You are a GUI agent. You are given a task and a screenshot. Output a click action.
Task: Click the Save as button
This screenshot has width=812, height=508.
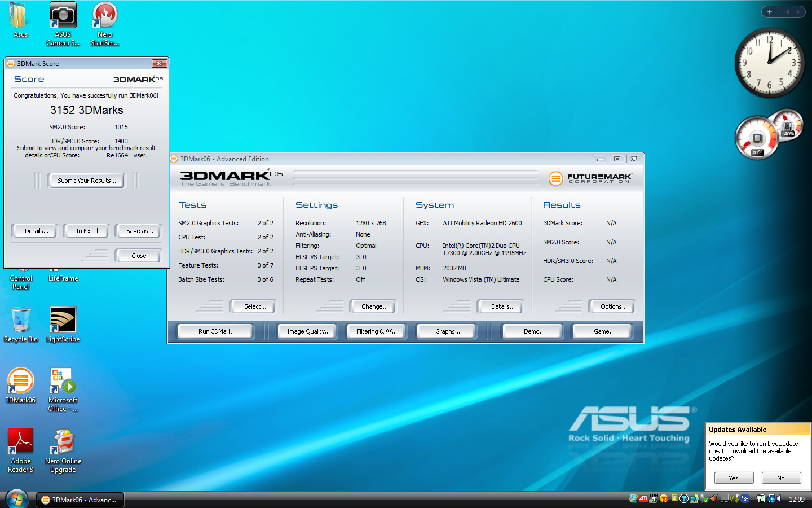(x=139, y=231)
